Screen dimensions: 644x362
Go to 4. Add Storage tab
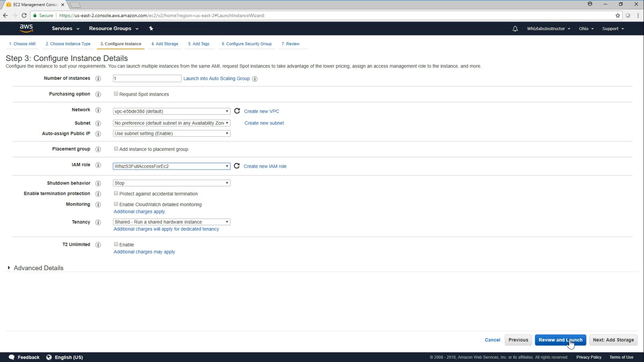click(x=165, y=44)
